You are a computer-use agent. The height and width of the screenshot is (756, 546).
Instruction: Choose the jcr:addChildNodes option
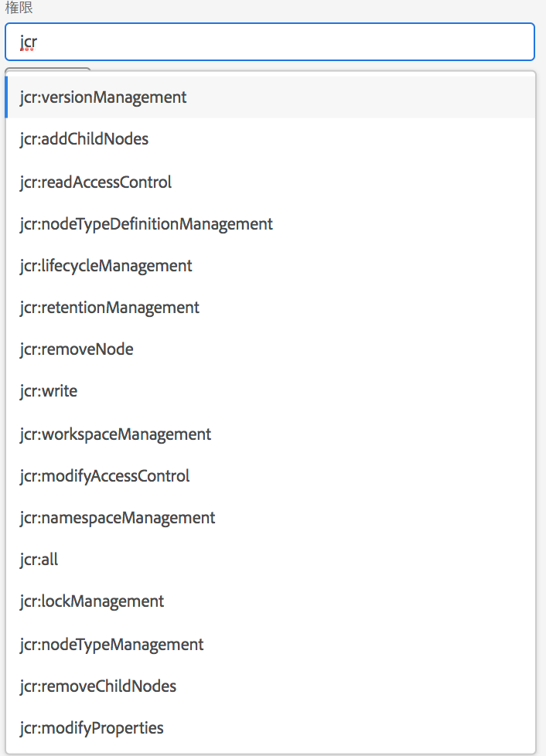click(84, 139)
